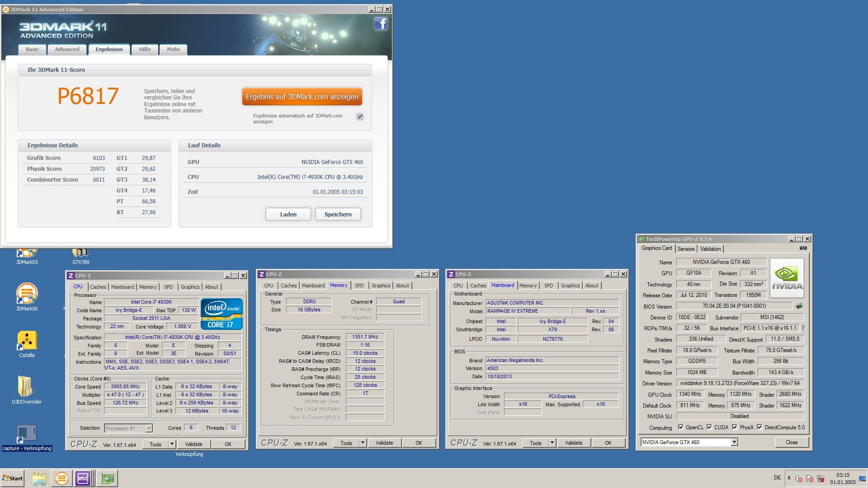Expand Tools arrow in Memory tab window
Viewport: 868px width, 488px height.
[x=363, y=443]
